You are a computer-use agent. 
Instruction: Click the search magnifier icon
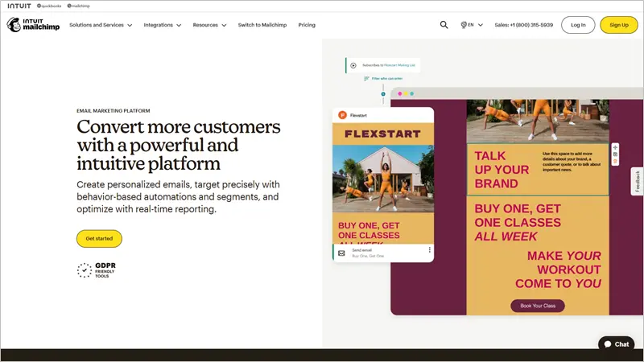(x=444, y=25)
